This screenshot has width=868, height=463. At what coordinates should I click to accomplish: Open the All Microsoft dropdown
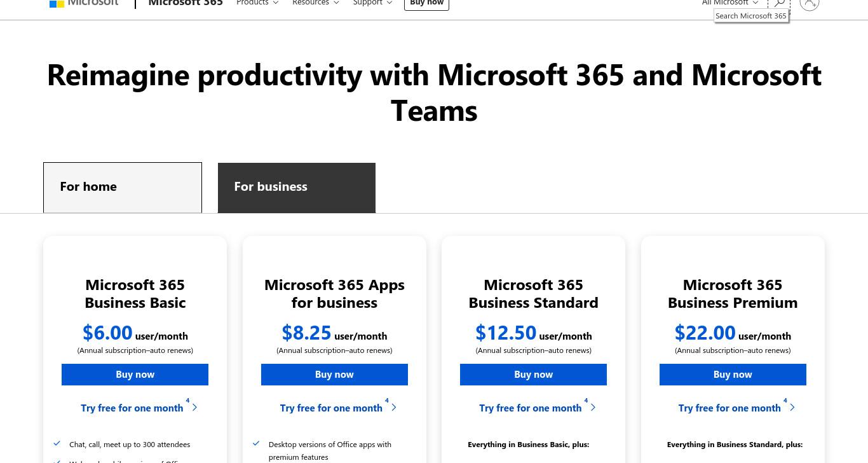click(729, 3)
